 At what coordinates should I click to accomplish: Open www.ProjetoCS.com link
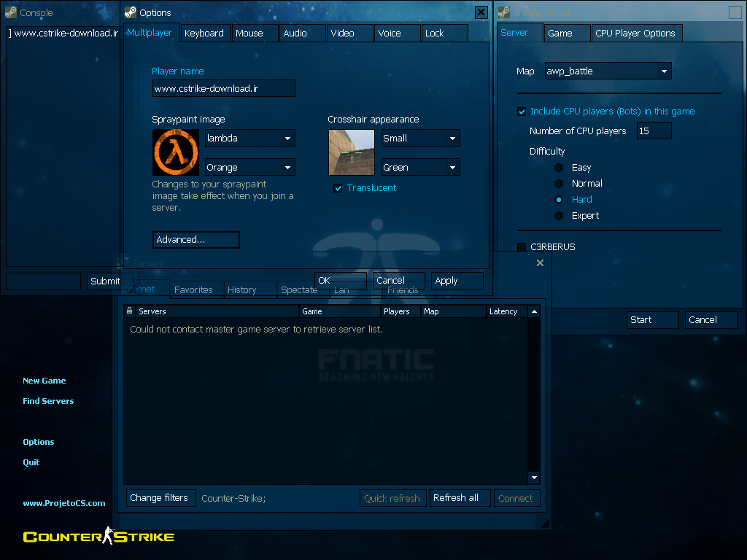click(x=64, y=503)
